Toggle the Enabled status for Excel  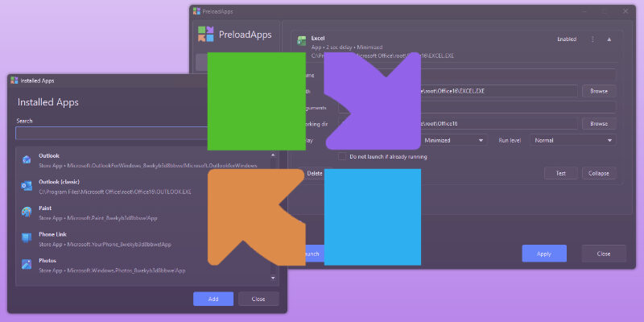point(567,39)
